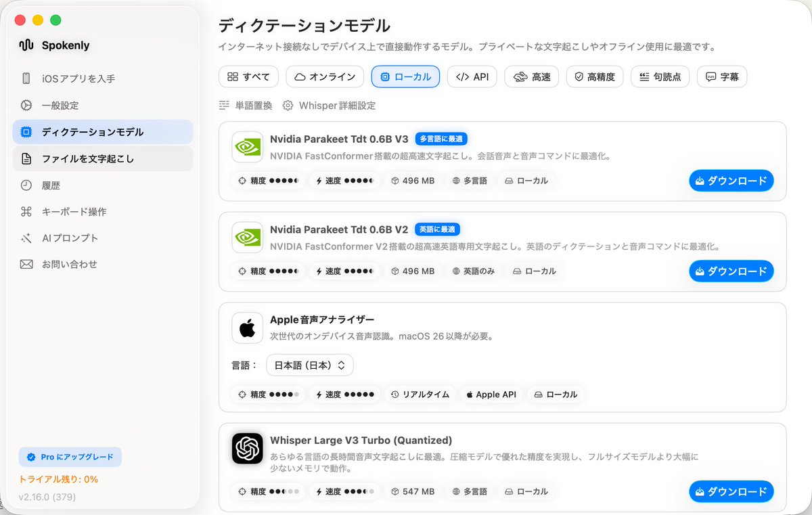Select the 高速 filter tab
812x515 pixels.
click(x=532, y=76)
